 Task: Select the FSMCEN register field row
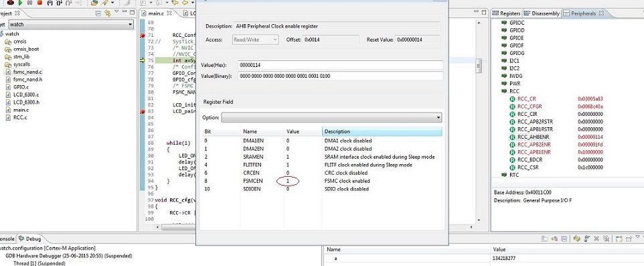coord(322,181)
